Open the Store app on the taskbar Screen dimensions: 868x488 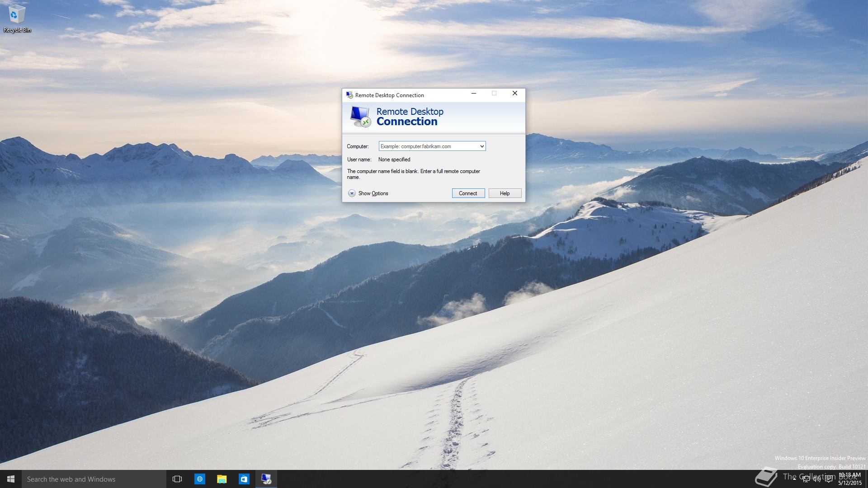coord(244,479)
